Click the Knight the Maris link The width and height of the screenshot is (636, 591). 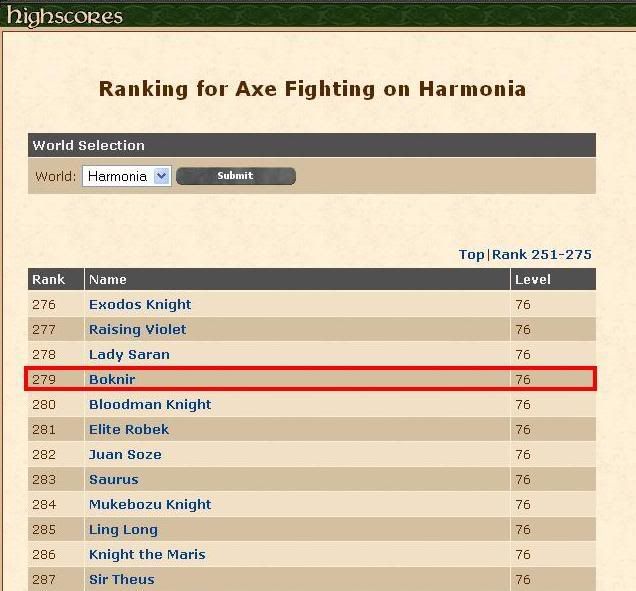pyautogui.click(x=147, y=554)
